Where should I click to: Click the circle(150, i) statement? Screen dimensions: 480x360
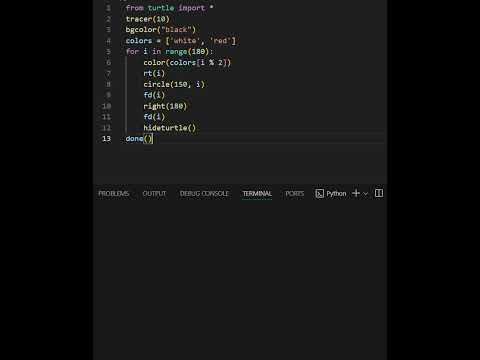coord(174,84)
